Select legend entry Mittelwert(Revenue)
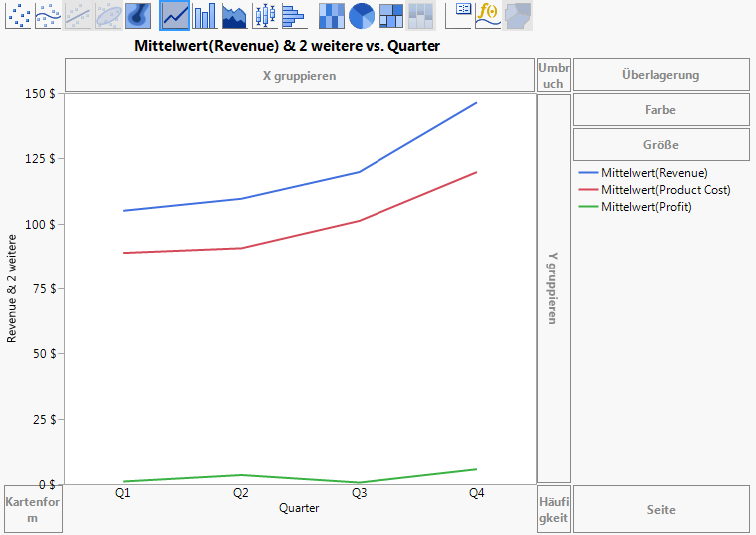This screenshot has width=756, height=535. tap(654, 173)
